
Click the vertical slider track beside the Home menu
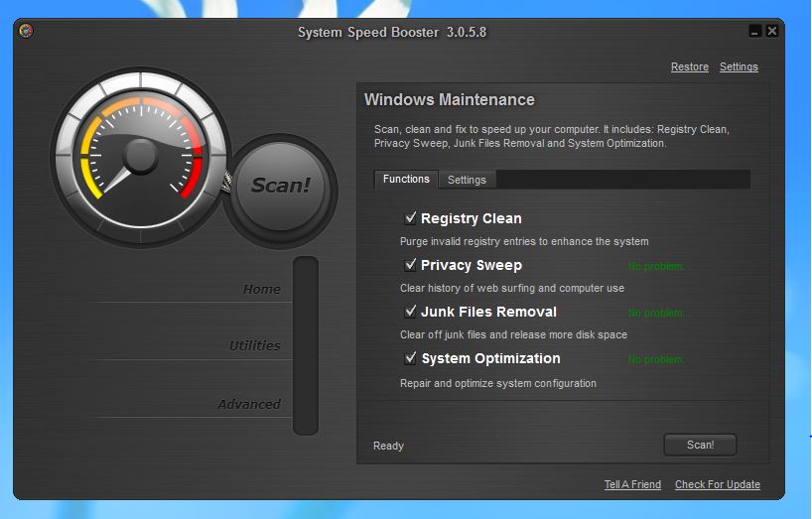[306, 345]
